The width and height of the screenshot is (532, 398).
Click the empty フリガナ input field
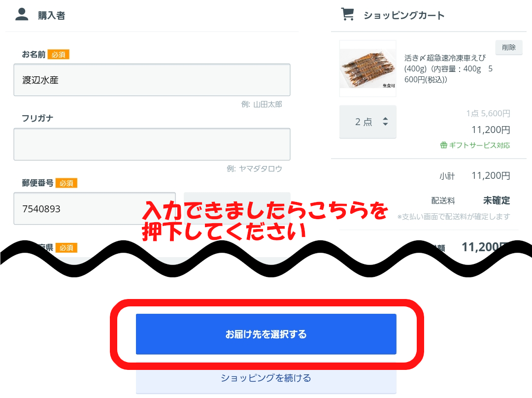point(152,144)
